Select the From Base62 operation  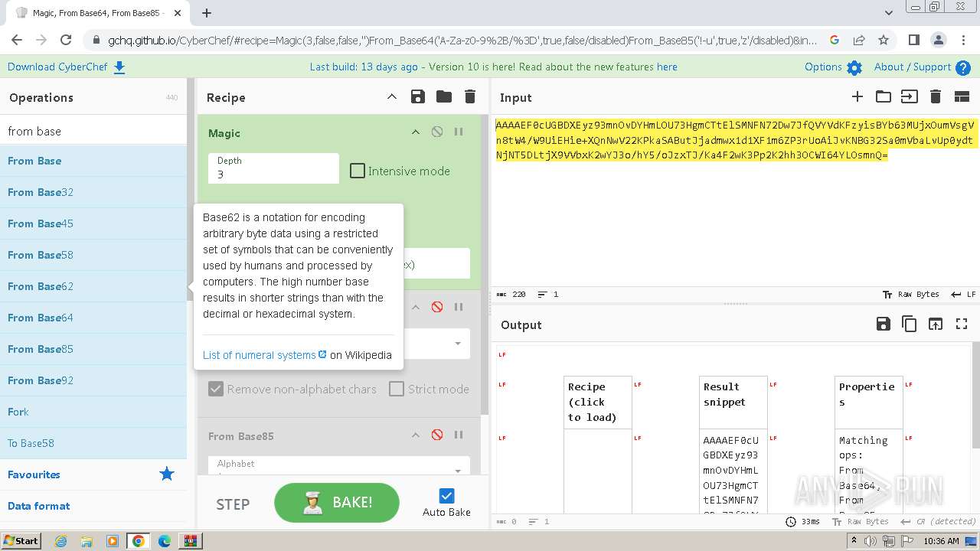pos(93,286)
